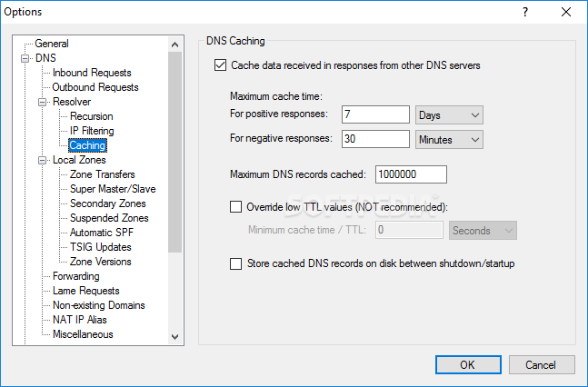Open Forwarding settings
Viewport: 588px width, 387px height.
[76, 276]
